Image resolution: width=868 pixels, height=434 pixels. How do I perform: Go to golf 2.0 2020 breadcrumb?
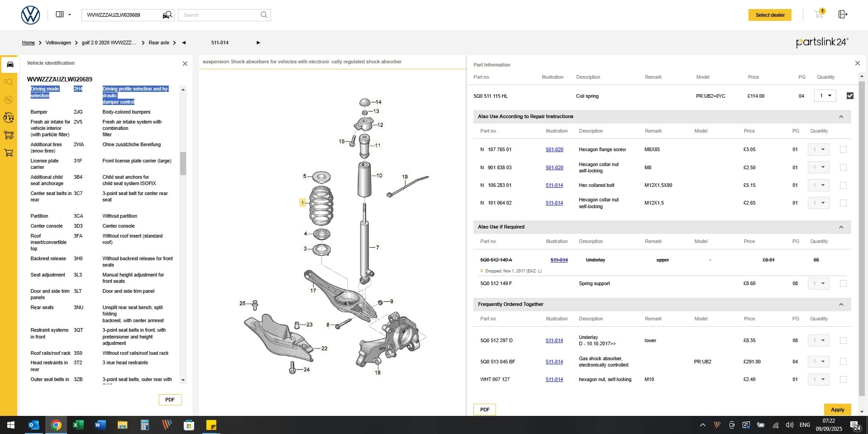coord(109,43)
